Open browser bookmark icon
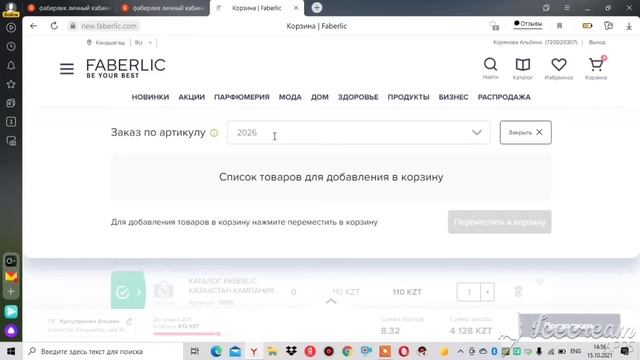Viewport: 640px width, 360px height. (x=560, y=26)
